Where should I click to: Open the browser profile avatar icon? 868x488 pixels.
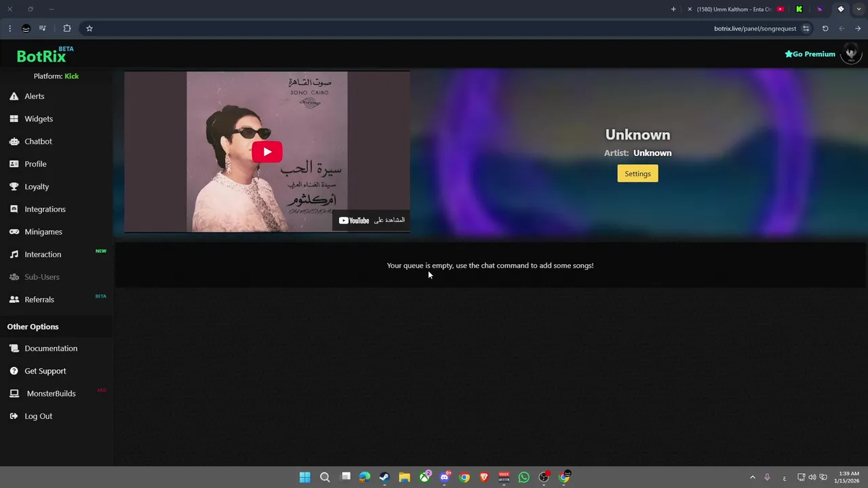[x=26, y=28]
